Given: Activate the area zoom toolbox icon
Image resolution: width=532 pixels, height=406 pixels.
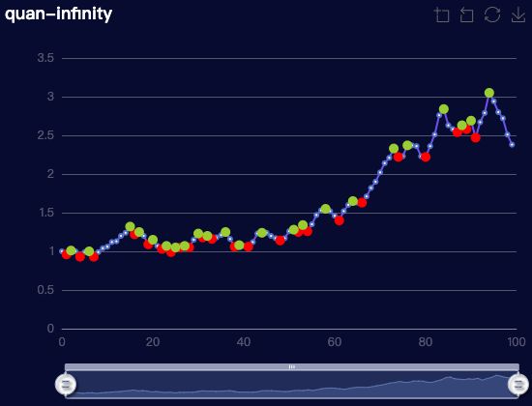Looking at the screenshot, I should (442, 14).
